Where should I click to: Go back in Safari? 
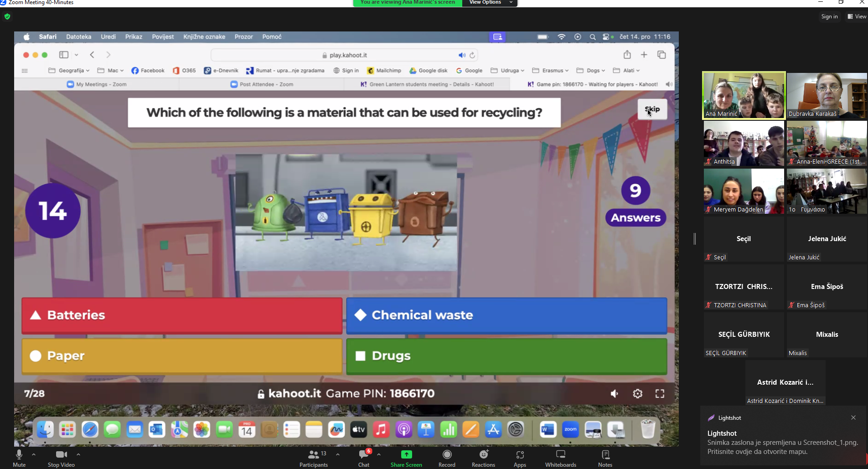point(92,55)
